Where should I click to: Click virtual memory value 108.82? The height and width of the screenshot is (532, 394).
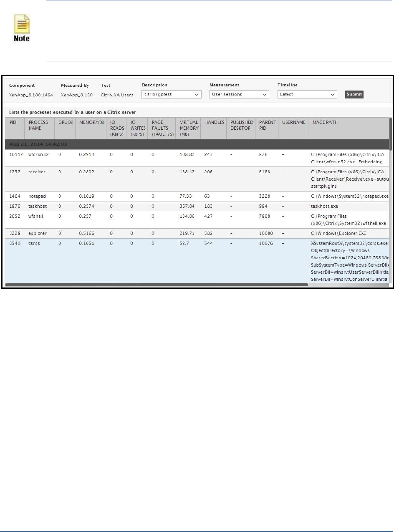pos(187,154)
